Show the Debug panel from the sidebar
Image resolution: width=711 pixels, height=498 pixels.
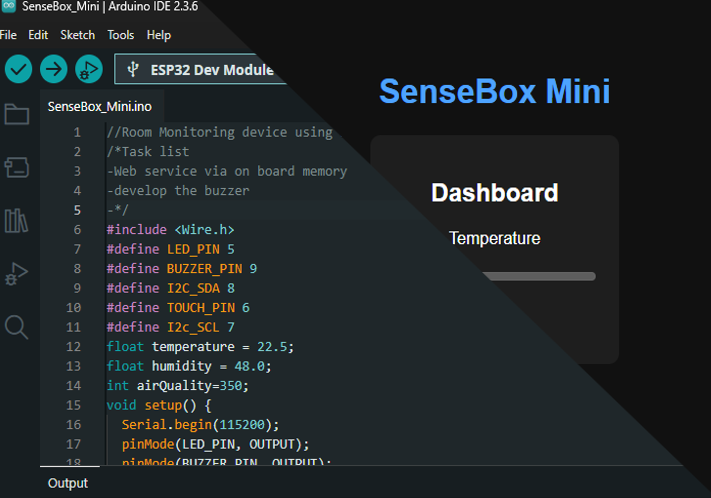click(x=17, y=273)
